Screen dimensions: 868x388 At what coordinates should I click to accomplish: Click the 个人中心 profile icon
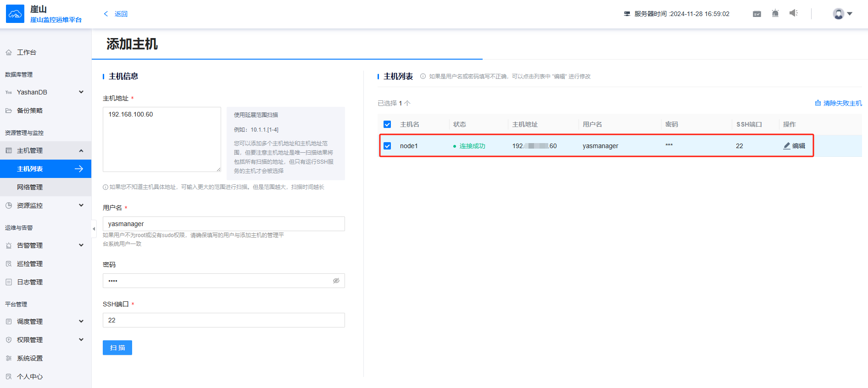click(x=9, y=377)
